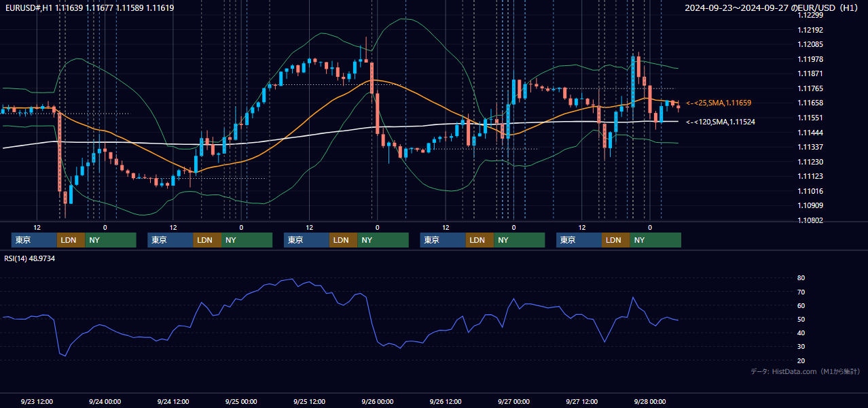Image resolution: width=868 pixels, height=408 pixels.
Task: Select the 2024-09-23〜2024-09-27 EUR/USD chart title
Action: [772, 8]
